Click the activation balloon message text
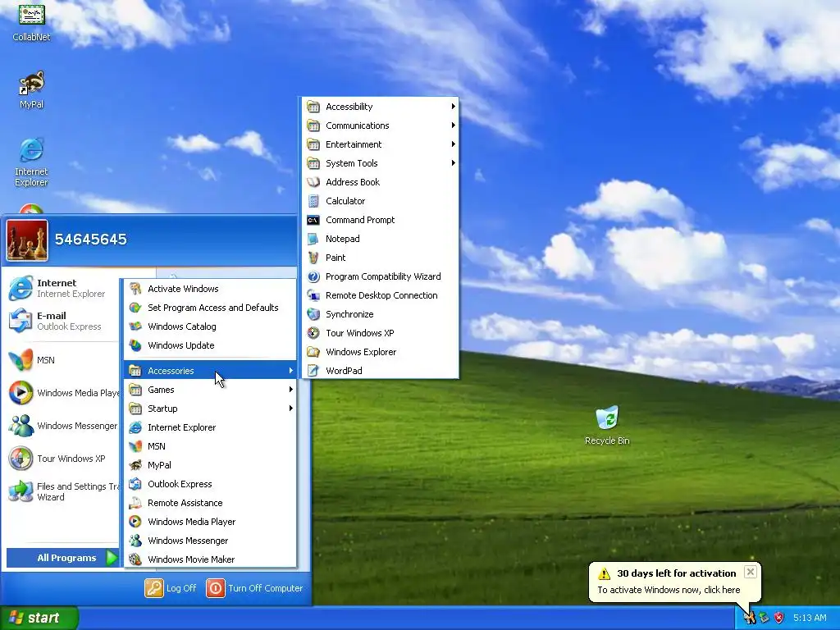 (x=669, y=590)
